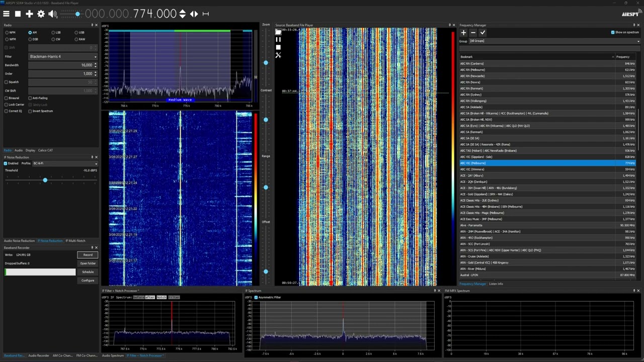Remove bookmark with the minus icon
The width and height of the screenshot is (644, 362).
pyautogui.click(x=473, y=33)
